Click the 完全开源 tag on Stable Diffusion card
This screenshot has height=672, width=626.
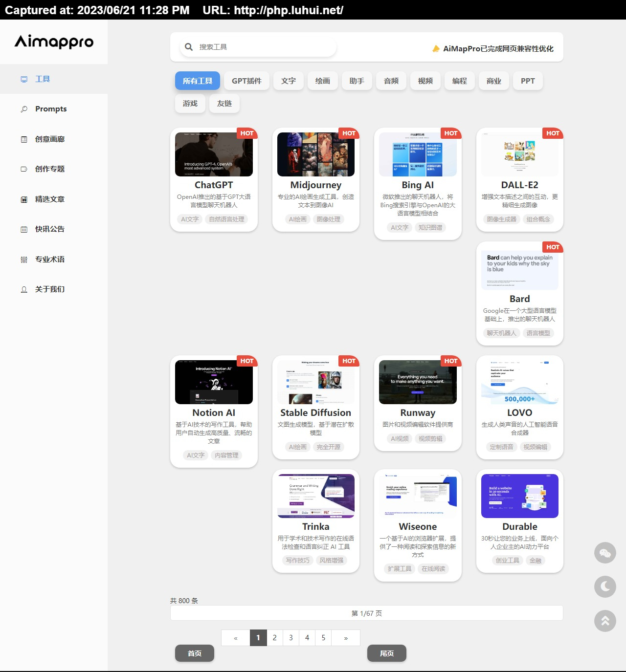pyautogui.click(x=328, y=447)
